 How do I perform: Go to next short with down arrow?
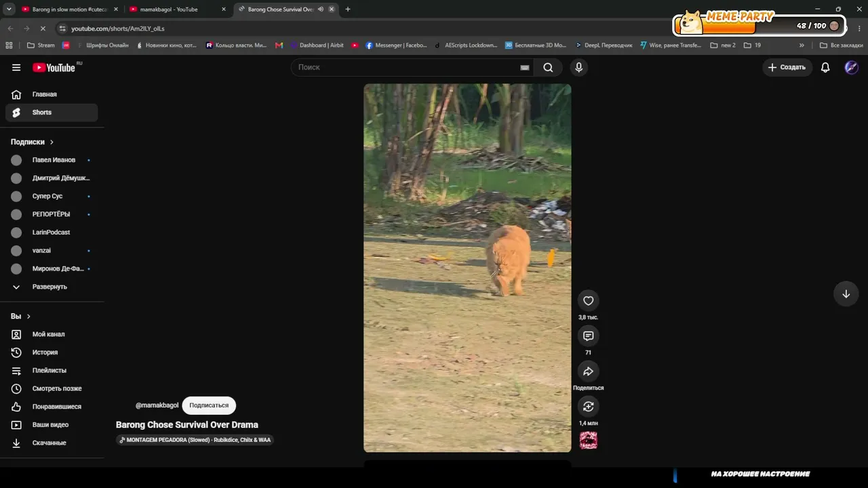click(846, 294)
